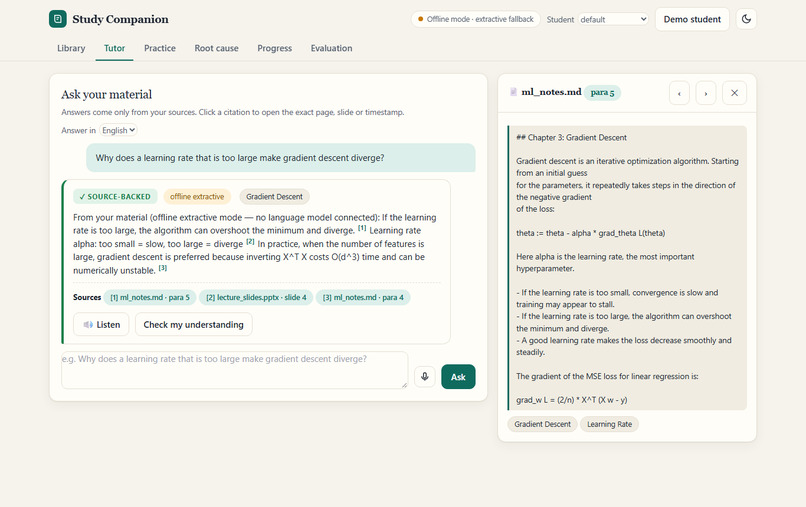Open the Student default dropdown
The height and width of the screenshot is (507, 806).
coord(613,19)
